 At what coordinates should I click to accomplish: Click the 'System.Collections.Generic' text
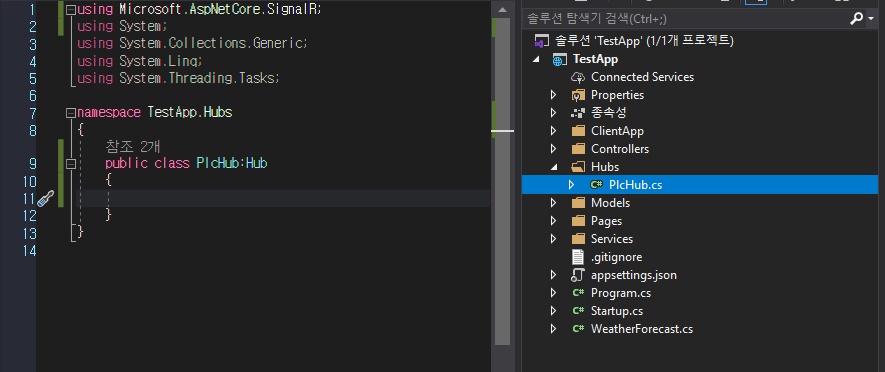212,43
